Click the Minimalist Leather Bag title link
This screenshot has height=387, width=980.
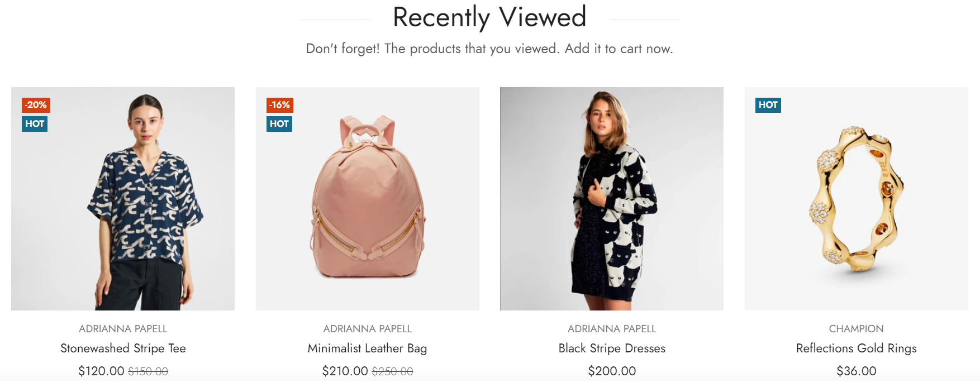pyautogui.click(x=368, y=348)
